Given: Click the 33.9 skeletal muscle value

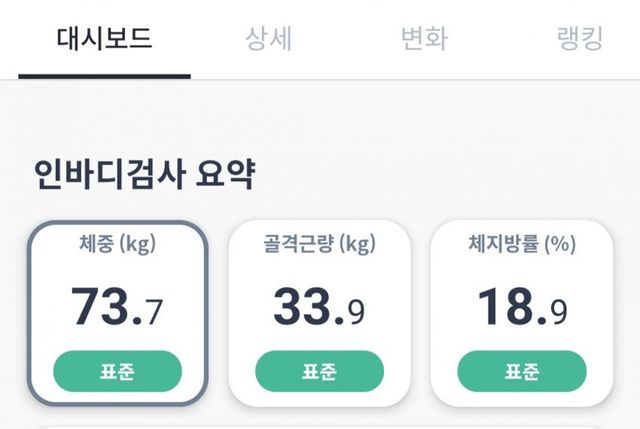Looking at the screenshot, I should 319,307.
